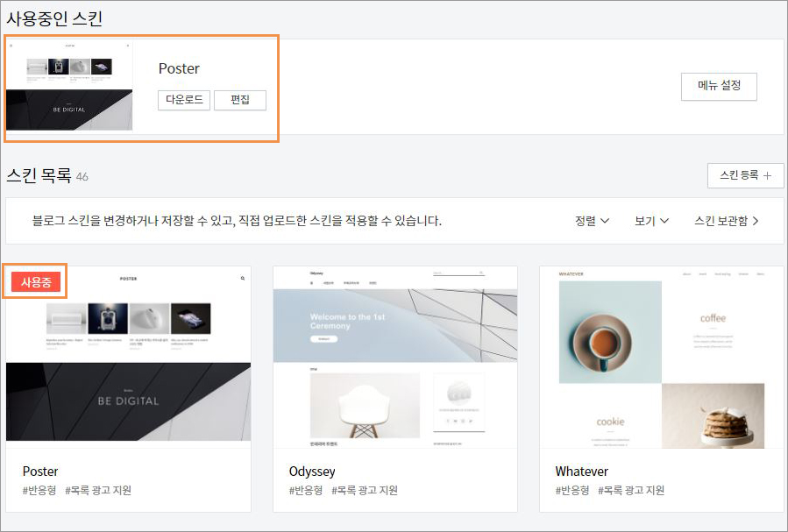Click the skin count 46
This screenshot has height=532, width=788.
pyautogui.click(x=82, y=177)
